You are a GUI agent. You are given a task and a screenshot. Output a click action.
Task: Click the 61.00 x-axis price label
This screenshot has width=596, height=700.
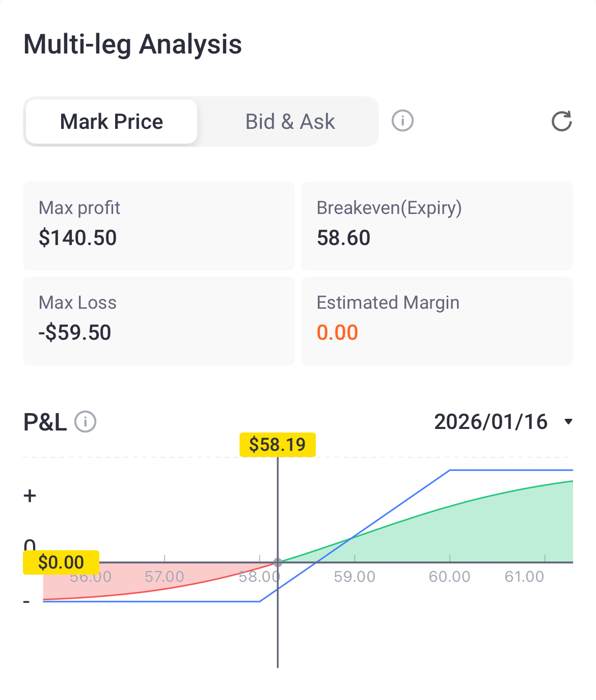[524, 577]
